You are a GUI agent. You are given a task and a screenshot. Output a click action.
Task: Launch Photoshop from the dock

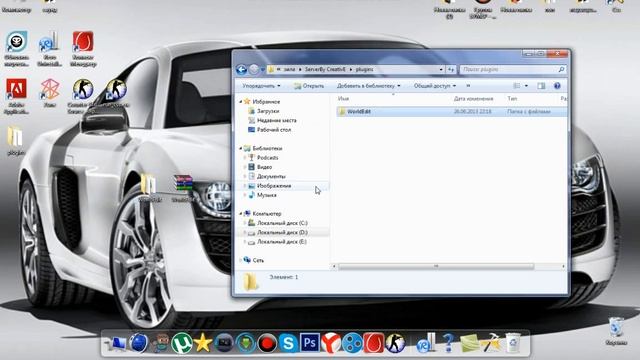pyautogui.click(x=309, y=342)
